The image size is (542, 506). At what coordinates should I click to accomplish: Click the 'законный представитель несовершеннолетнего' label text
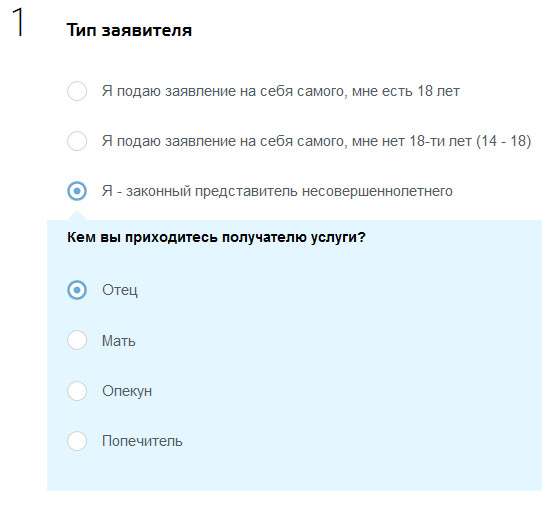pyautogui.click(x=289, y=191)
